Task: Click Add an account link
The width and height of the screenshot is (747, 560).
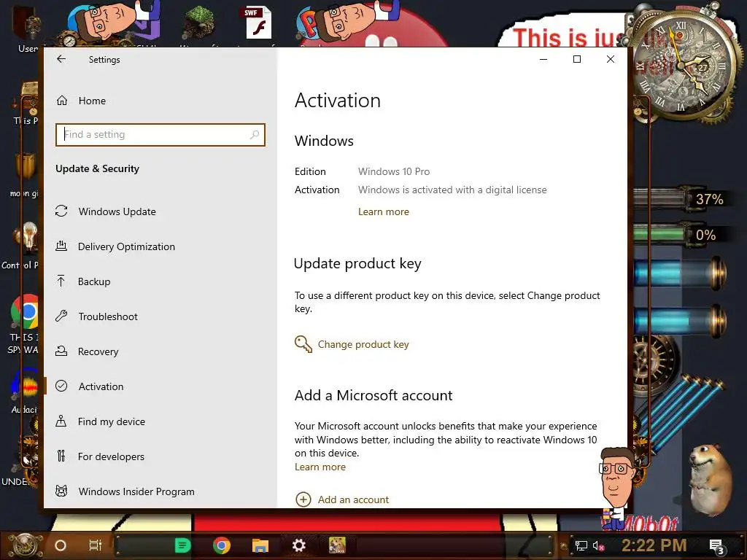Action: click(x=353, y=499)
